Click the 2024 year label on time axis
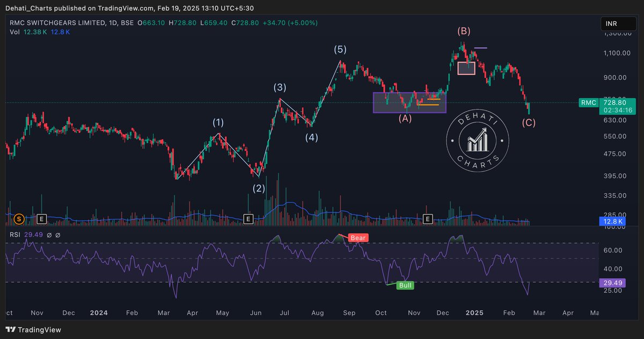The image size is (644, 339). [x=98, y=313]
